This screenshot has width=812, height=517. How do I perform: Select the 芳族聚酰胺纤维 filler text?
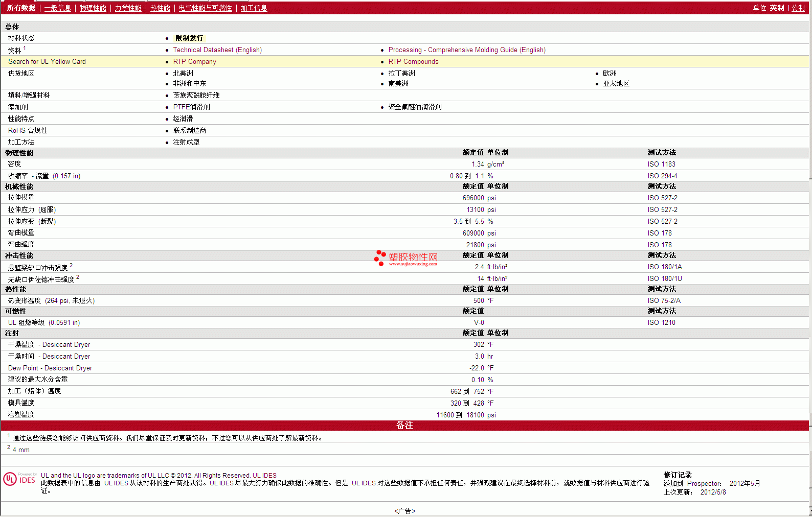pos(196,95)
